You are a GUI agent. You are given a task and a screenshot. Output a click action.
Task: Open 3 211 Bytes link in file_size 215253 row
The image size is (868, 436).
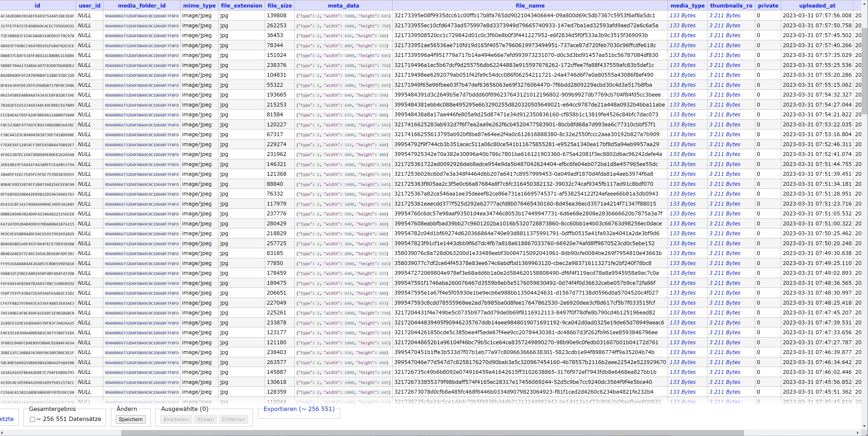(725, 105)
